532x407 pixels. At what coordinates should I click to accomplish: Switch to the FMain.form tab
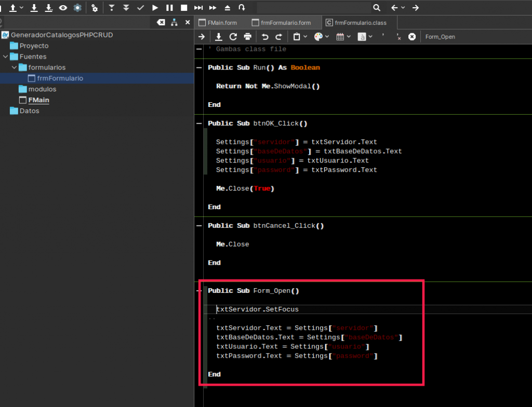[x=222, y=23]
